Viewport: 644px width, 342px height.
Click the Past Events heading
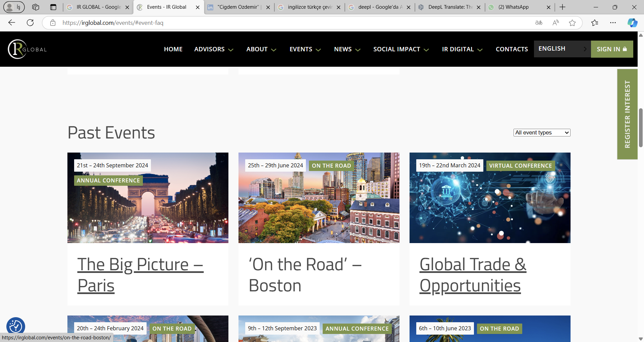point(111,132)
